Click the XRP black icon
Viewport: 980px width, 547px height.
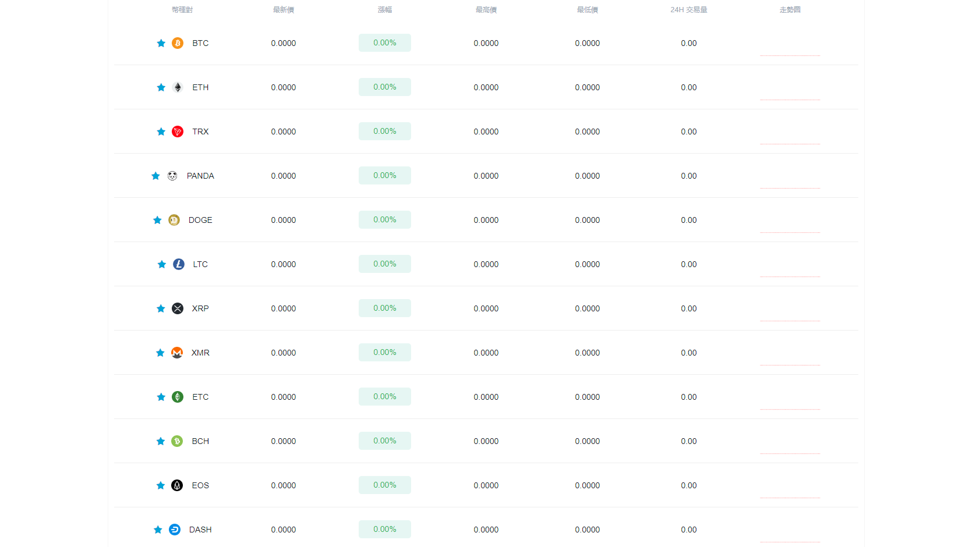coord(178,308)
